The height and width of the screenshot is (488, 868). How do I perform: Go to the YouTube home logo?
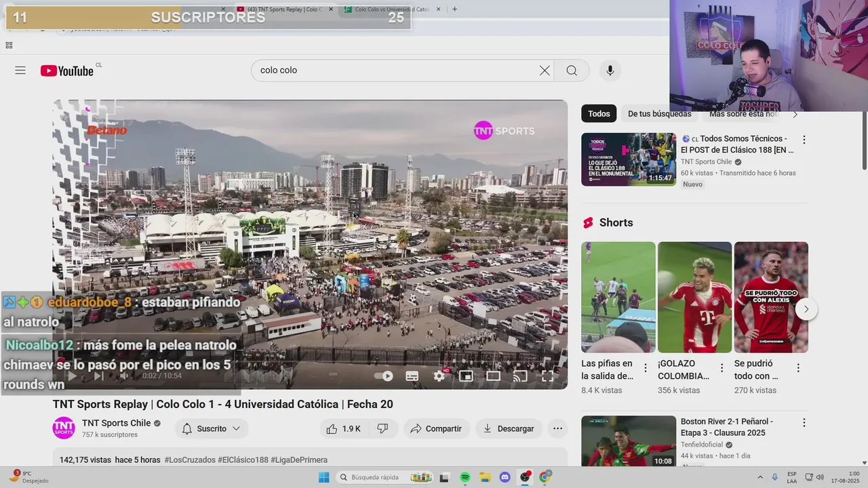coord(67,70)
